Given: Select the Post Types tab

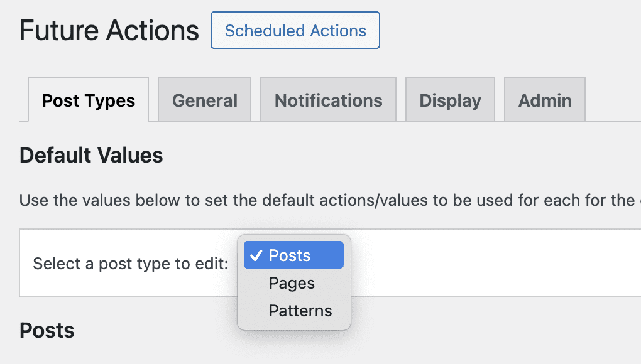Looking at the screenshot, I should point(87,99).
